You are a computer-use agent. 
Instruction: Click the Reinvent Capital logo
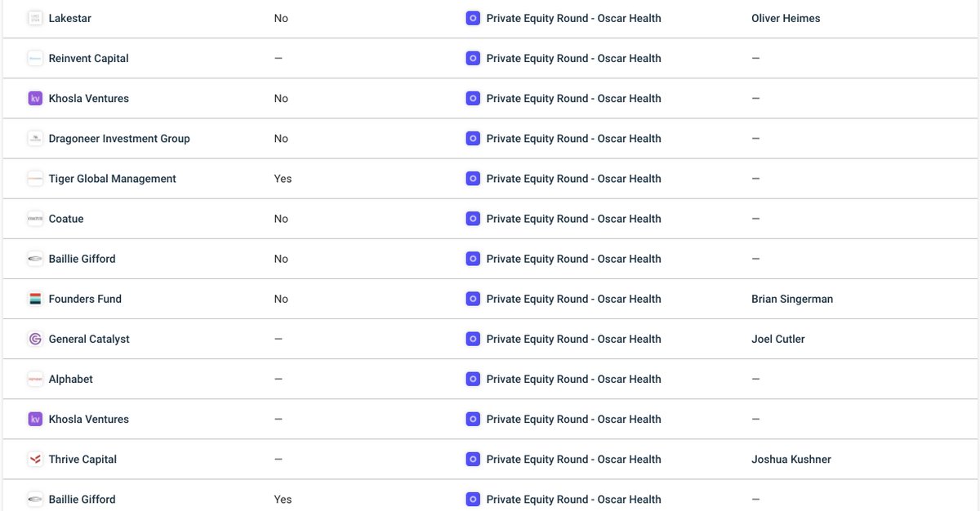35,58
